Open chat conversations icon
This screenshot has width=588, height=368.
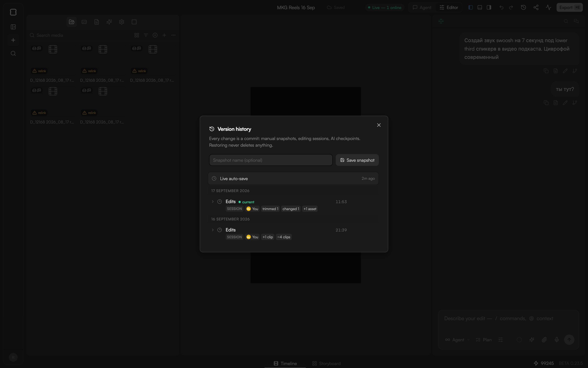[576, 21]
